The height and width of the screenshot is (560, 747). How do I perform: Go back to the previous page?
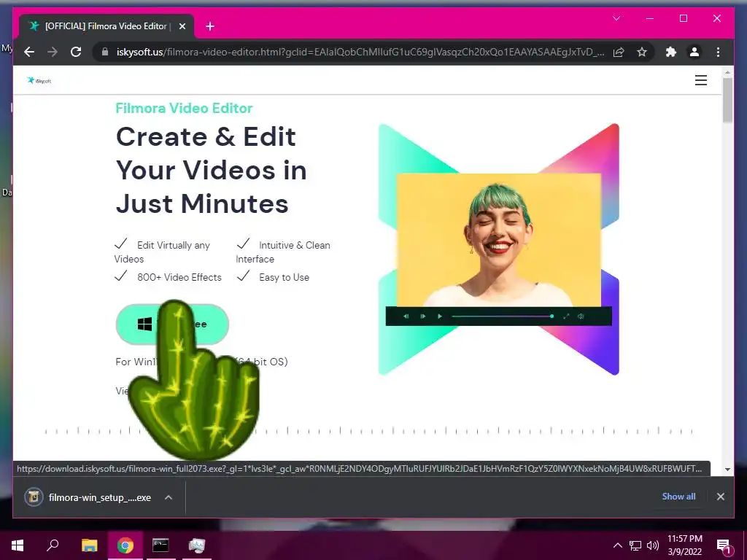29,52
